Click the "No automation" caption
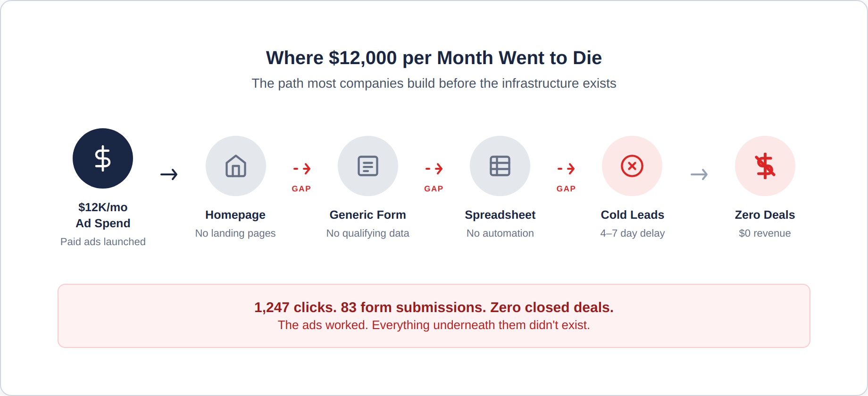868x396 pixels. coord(500,233)
